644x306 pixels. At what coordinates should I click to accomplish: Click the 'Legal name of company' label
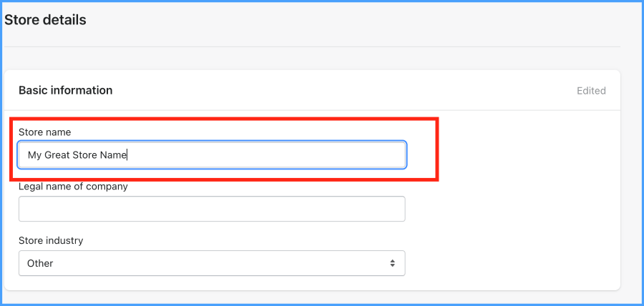[x=73, y=187]
